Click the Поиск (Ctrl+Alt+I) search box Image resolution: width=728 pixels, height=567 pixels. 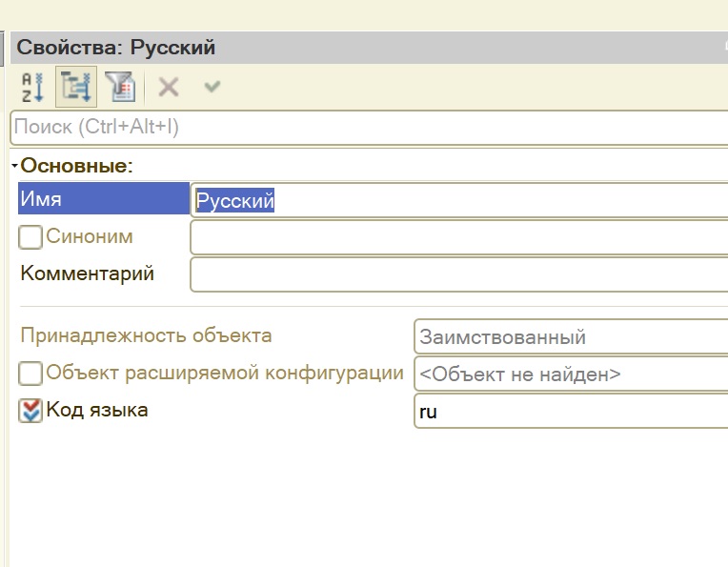(x=369, y=128)
